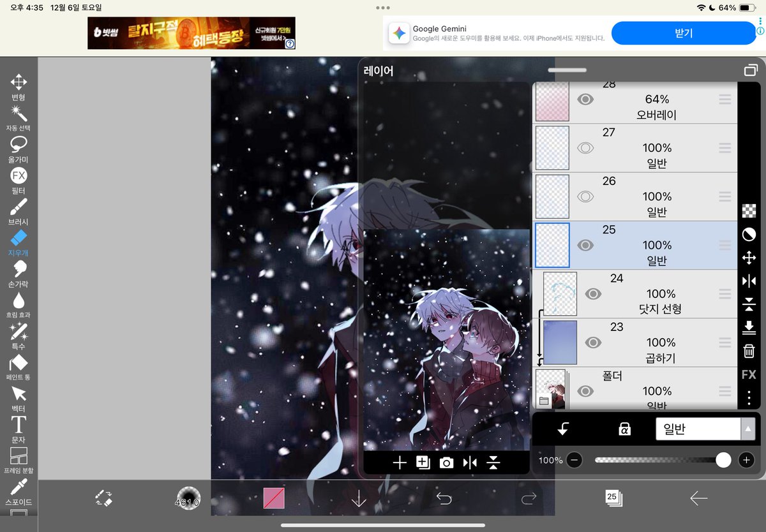
Task: Tap the blend mode dropdown arrow
Action: (748, 429)
